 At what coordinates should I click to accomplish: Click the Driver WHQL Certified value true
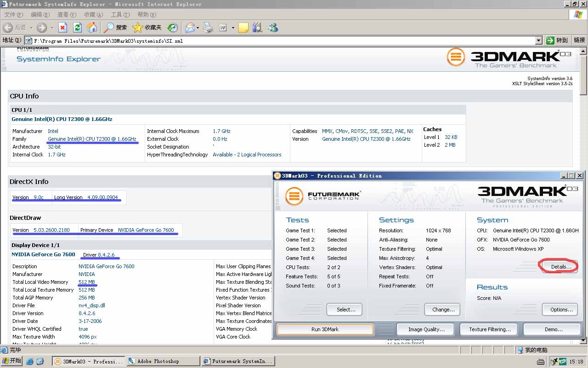pos(83,329)
